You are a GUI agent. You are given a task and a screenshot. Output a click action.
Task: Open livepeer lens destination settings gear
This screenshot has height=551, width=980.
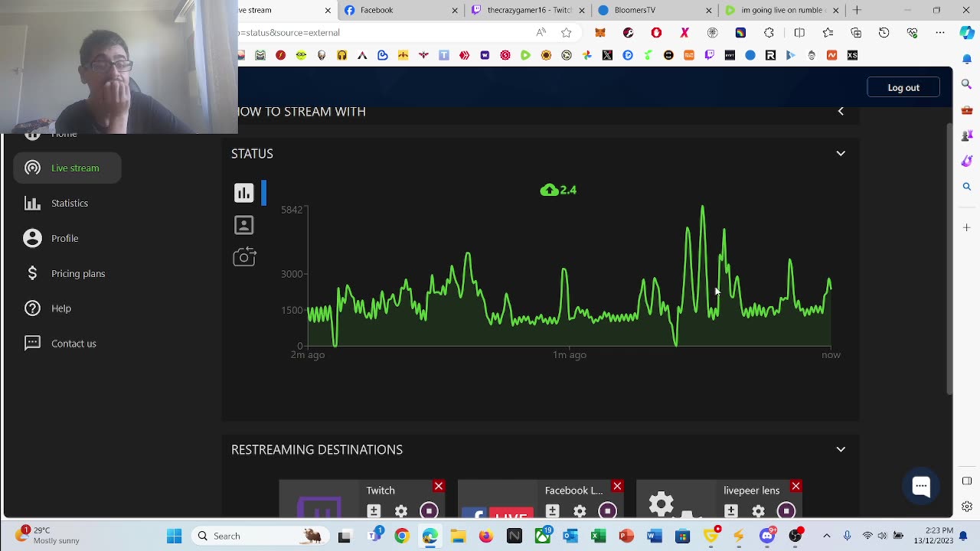[758, 510]
